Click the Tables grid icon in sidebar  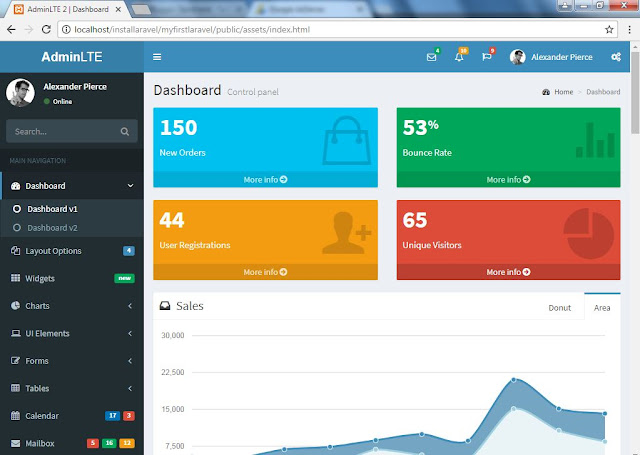[x=16, y=388]
